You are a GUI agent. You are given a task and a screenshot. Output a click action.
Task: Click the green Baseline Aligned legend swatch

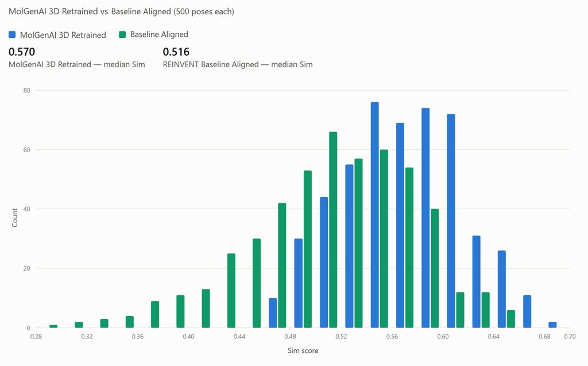click(122, 34)
